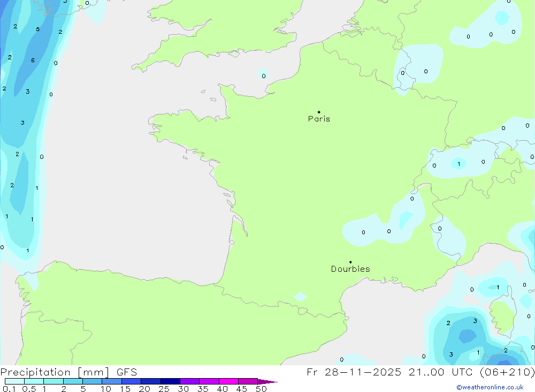535x392 pixels.
Task: Click the 'Fr 28-11-2025' date text
Action: 354,372
